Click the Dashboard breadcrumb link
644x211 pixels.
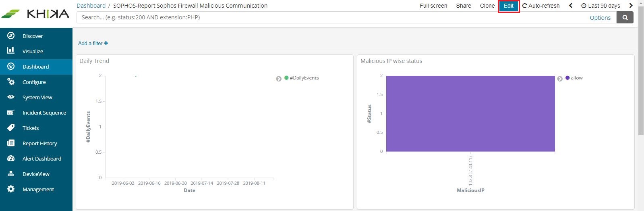(x=91, y=6)
